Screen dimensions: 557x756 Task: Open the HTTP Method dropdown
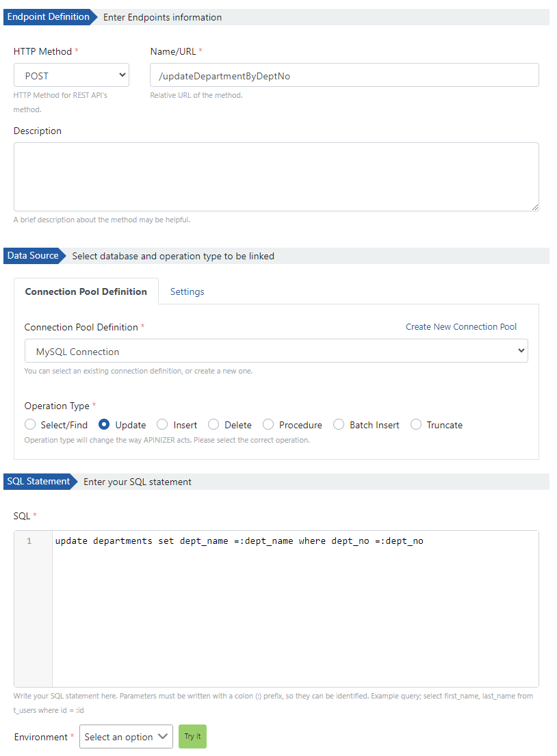[72, 76]
